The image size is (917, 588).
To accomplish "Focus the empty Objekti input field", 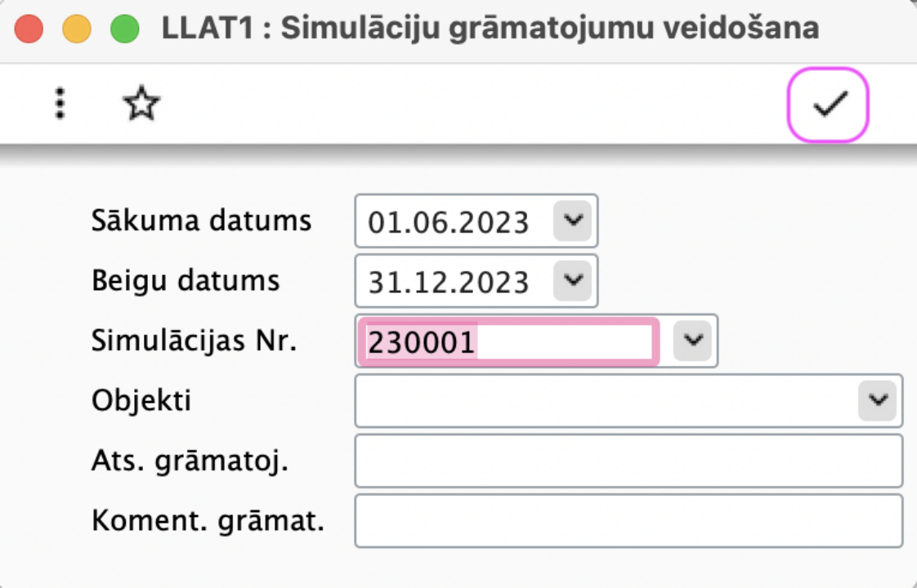I will (x=606, y=401).
